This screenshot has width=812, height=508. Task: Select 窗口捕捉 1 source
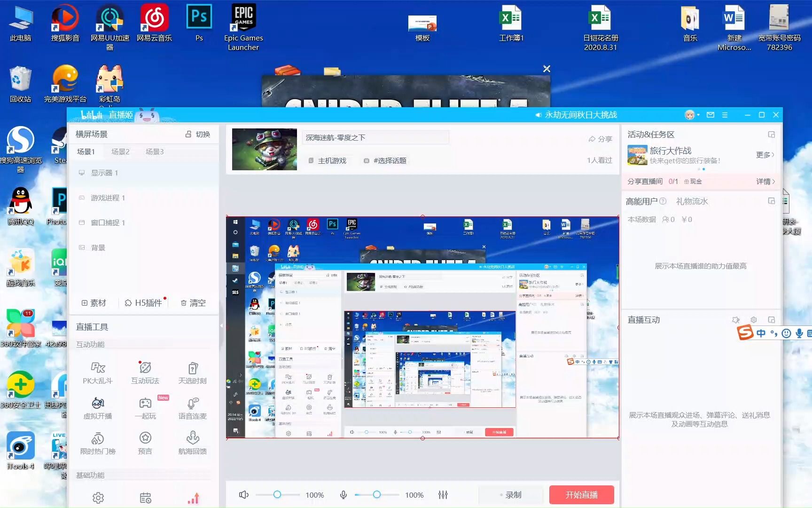coord(144,223)
